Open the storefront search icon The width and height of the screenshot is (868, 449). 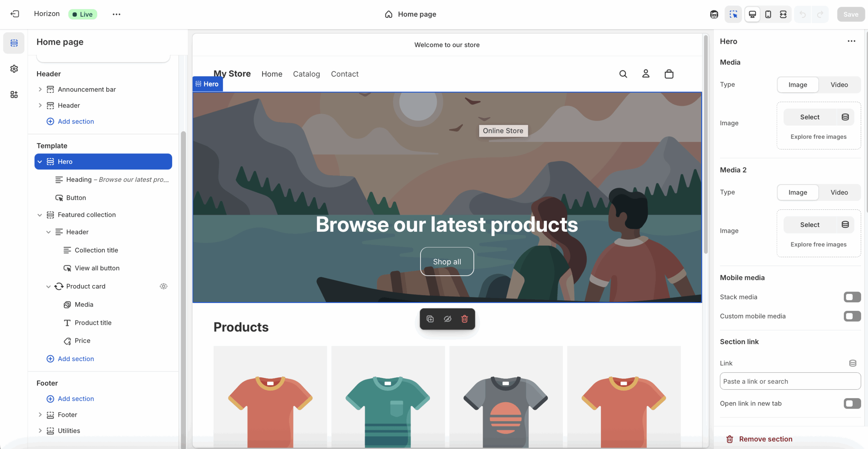(623, 74)
